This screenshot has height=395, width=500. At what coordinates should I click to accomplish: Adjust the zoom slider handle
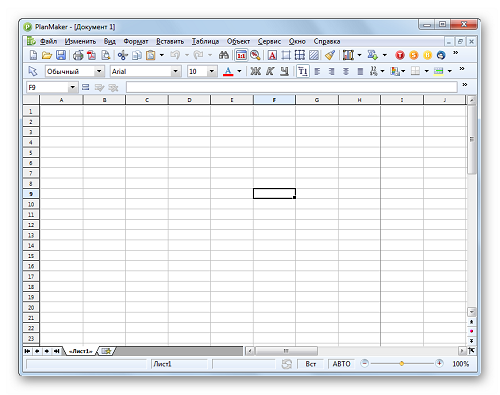pyautogui.click(x=402, y=363)
